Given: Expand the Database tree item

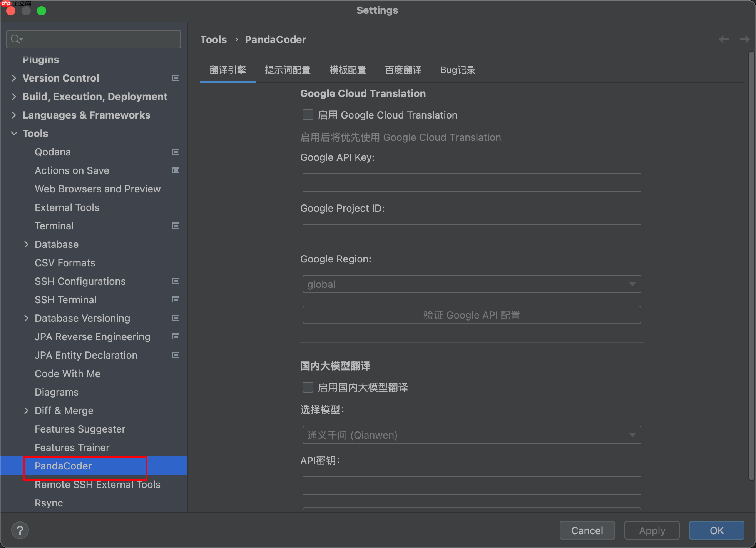Looking at the screenshot, I should [26, 244].
